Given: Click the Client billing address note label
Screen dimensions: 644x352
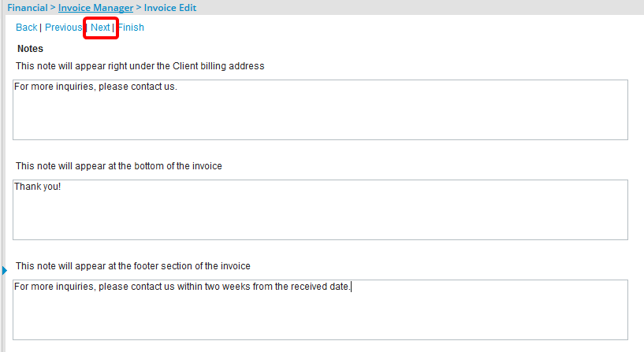Looking at the screenshot, I should (140, 66).
